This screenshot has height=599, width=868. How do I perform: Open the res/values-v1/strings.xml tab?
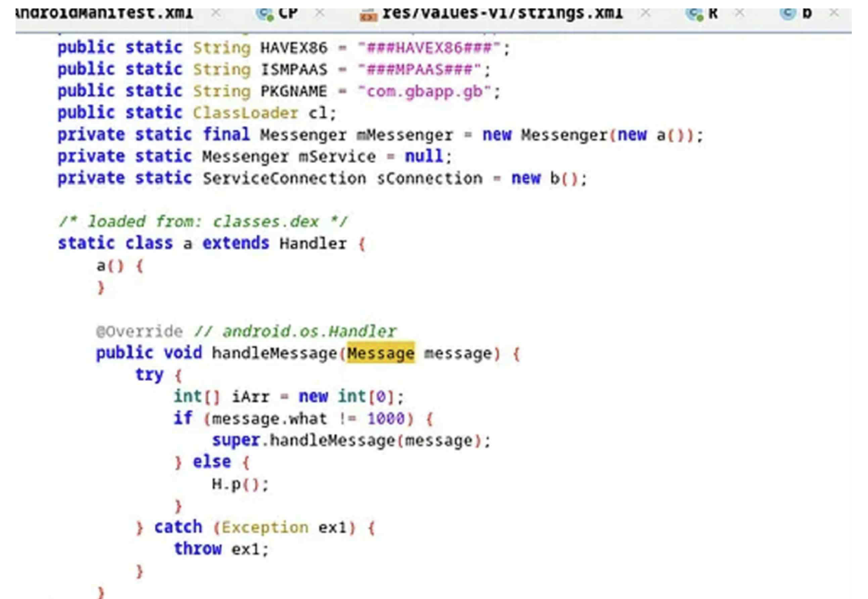503,13
